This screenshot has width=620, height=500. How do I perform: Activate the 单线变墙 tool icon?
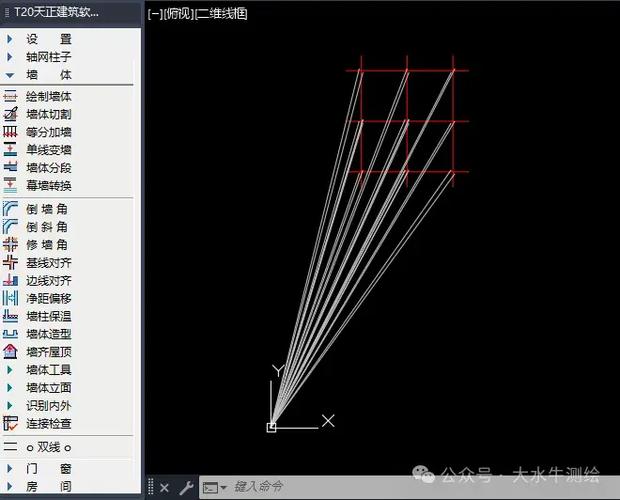pyautogui.click(x=10, y=150)
